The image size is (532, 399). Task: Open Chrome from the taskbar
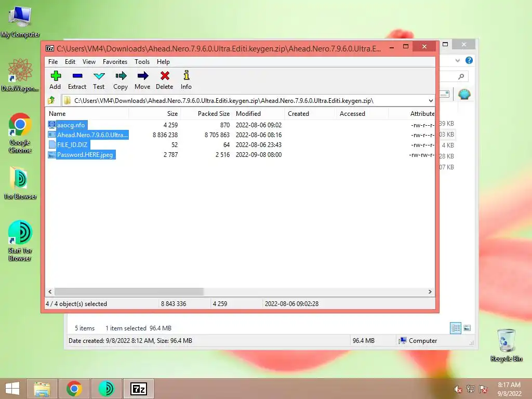pos(74,389)
